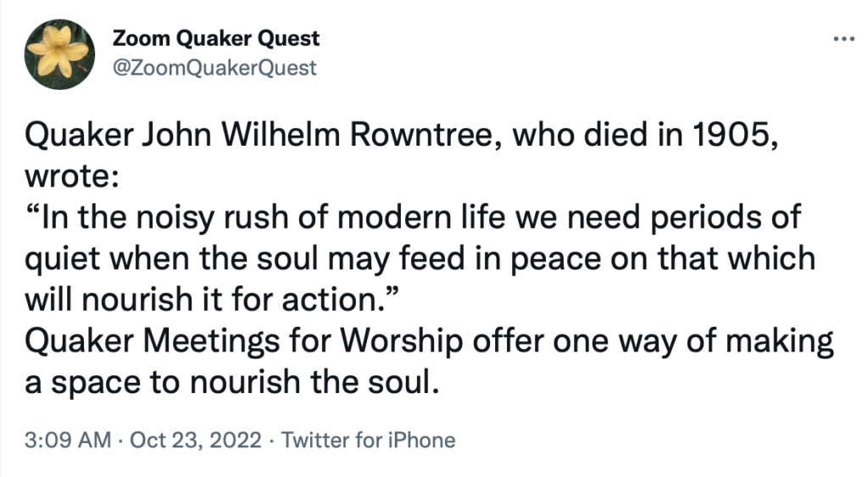Visit the @ZoomQuakerQuest handle link
The image size is (868, 477).
(214, 68)
